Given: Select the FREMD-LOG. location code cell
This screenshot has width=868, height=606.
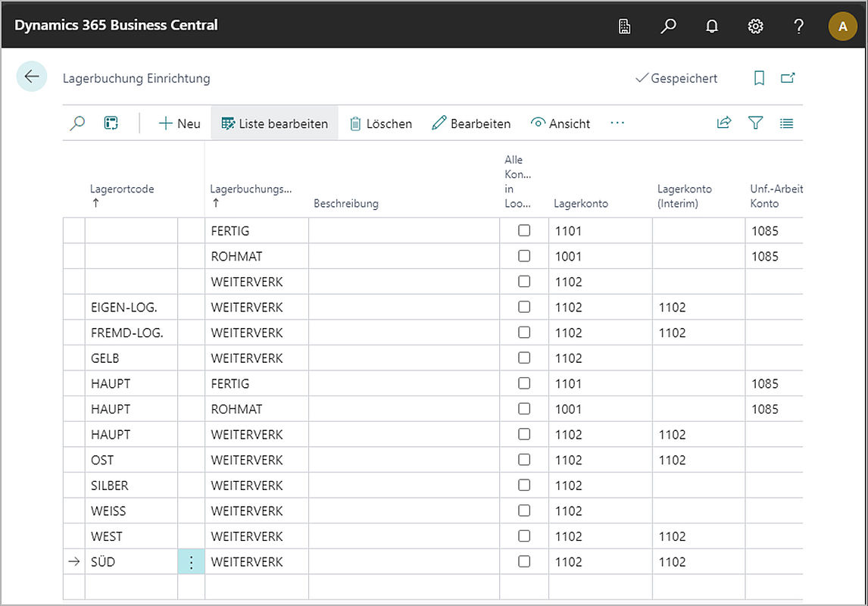Looking at the screenshot, I should (131, 333).
